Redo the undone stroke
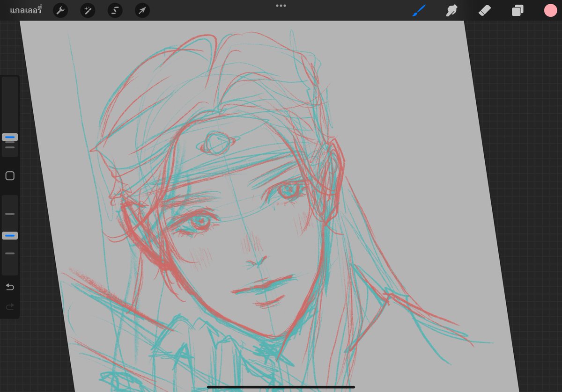Image resolution: width=562 pixels, height=392 pixels. tap(10, 307)
